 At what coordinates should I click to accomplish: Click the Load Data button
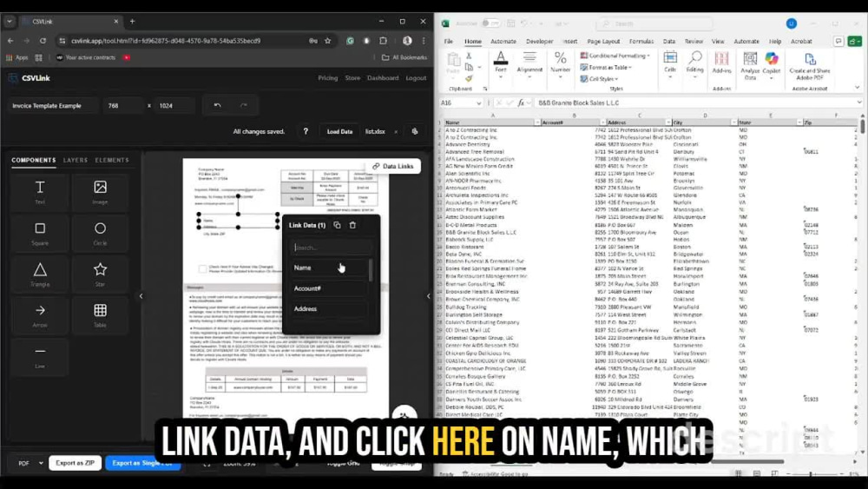pyautogui.click(x=339, y=132)
